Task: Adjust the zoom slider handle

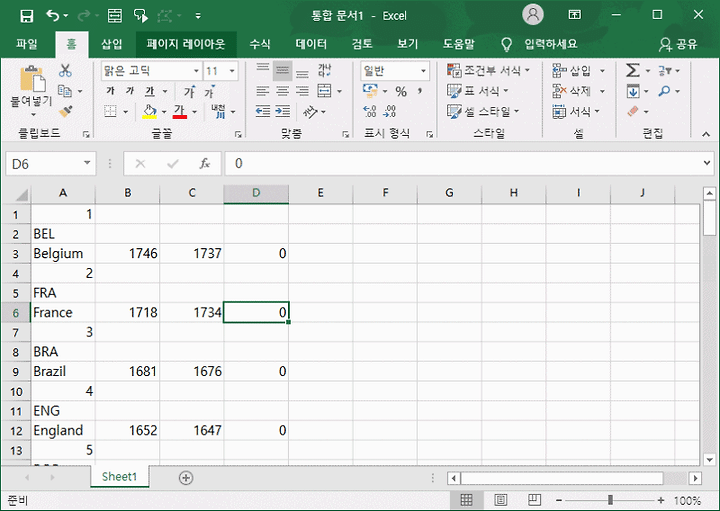Action: (x=610, y=500)
